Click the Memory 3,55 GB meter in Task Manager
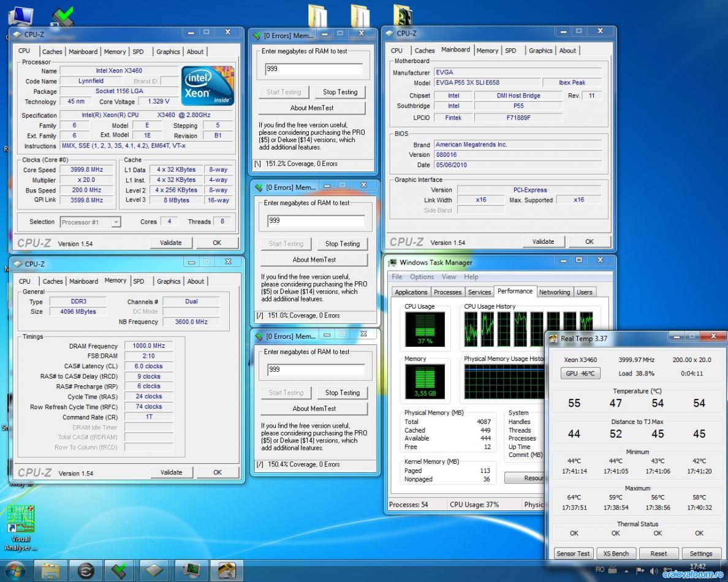This screenshot has width=728, height=582. point(425,382)
